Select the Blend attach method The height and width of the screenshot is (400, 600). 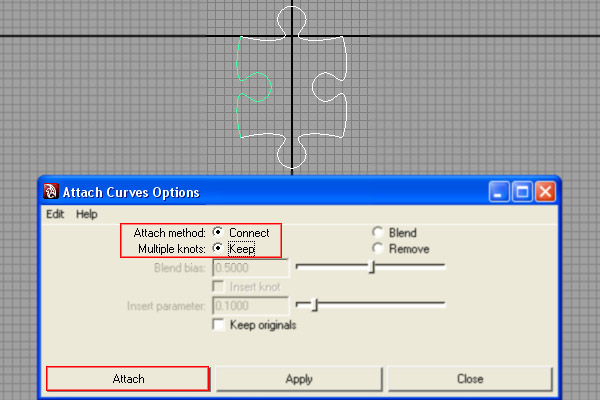[x=377, y=232]
